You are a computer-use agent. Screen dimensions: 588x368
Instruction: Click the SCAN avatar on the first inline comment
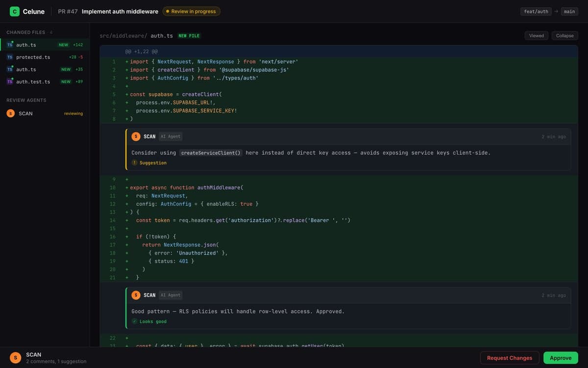[136, 136]
